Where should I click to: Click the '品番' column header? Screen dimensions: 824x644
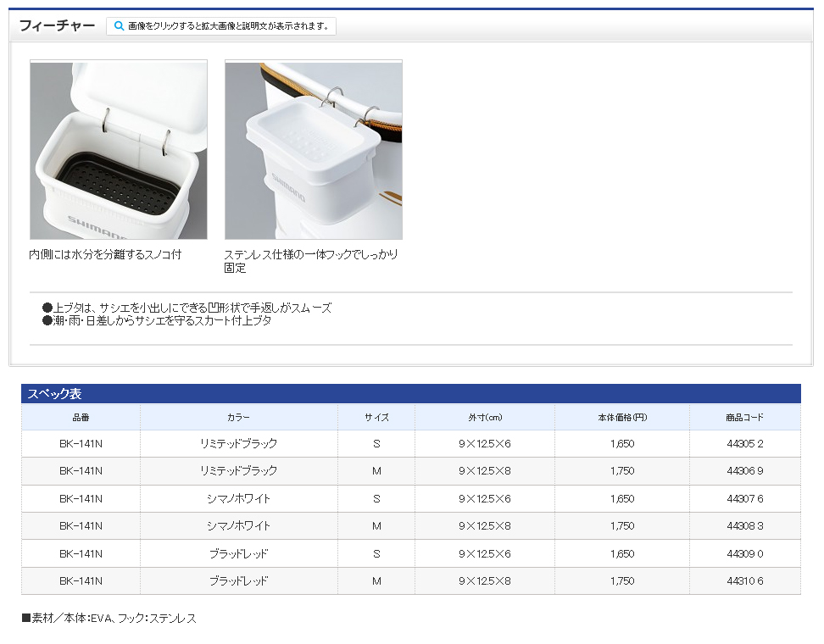click(81, 418)
